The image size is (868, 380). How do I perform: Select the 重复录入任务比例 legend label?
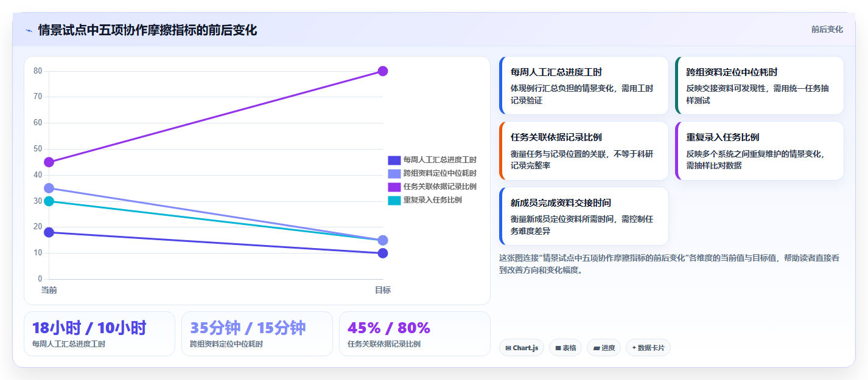tap(432, 200)
